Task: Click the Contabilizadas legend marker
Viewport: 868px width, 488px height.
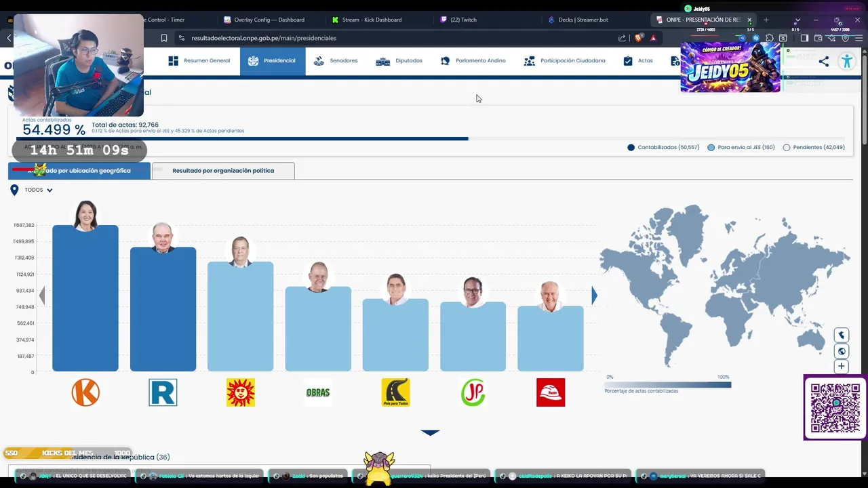Action: coord(631,147)
